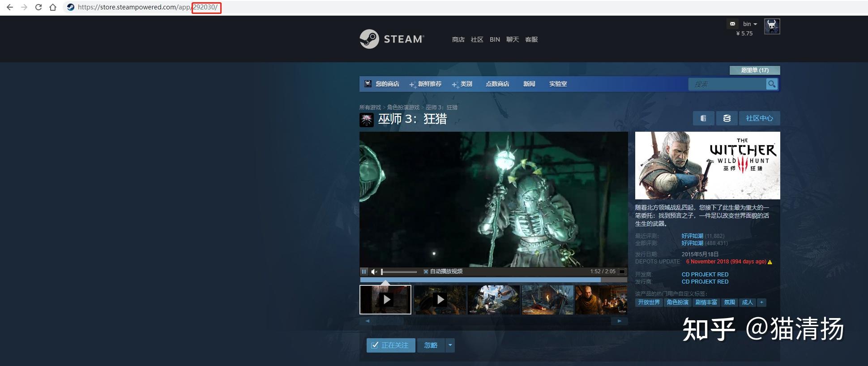Select the griffin battle screenshot thumbnail

coord(494,300)
